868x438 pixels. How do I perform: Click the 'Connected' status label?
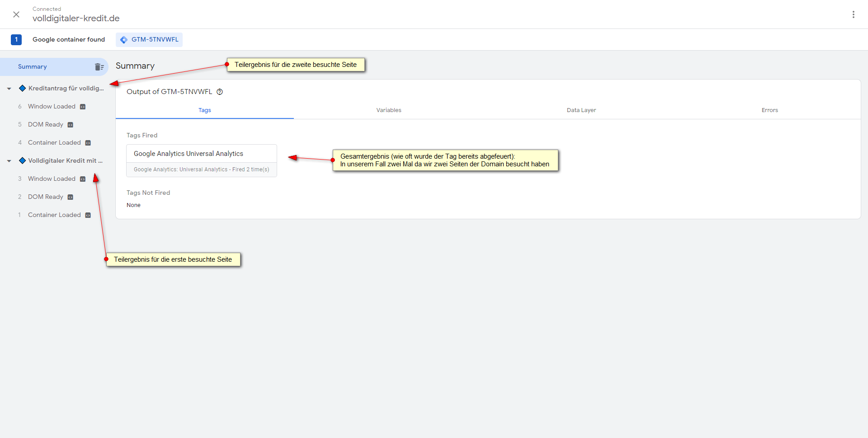pyautogui.click(x=47, y=9)
